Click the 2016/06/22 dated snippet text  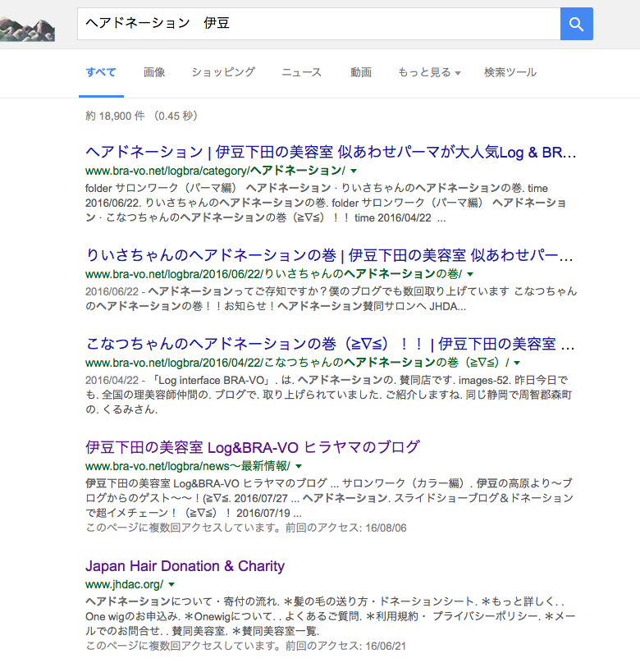[x=331, y=299]
